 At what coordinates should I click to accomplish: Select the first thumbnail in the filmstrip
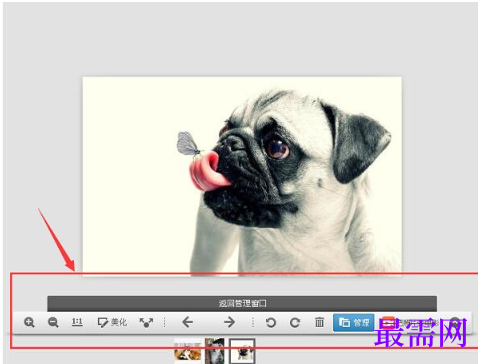[x=188, y=350]
